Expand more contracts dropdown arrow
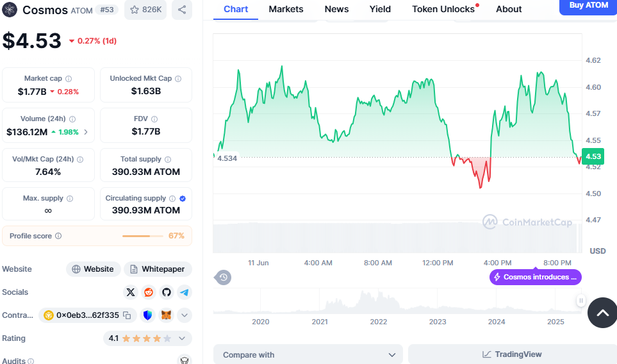This screenshot has width=617, height=364. (185, 315)
